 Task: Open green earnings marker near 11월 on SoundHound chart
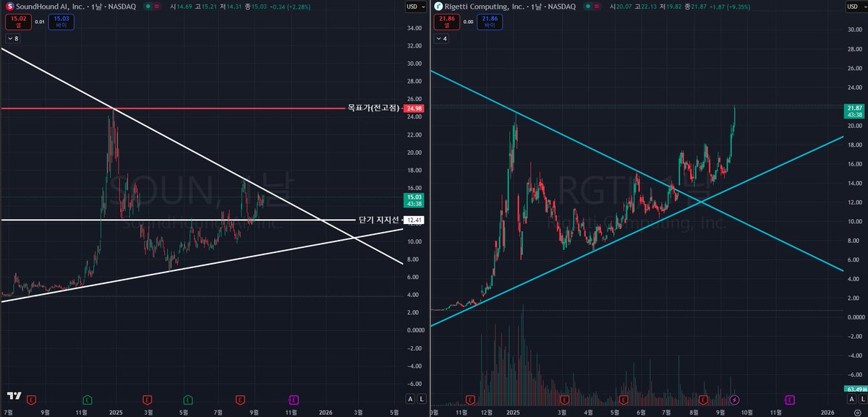88,399
